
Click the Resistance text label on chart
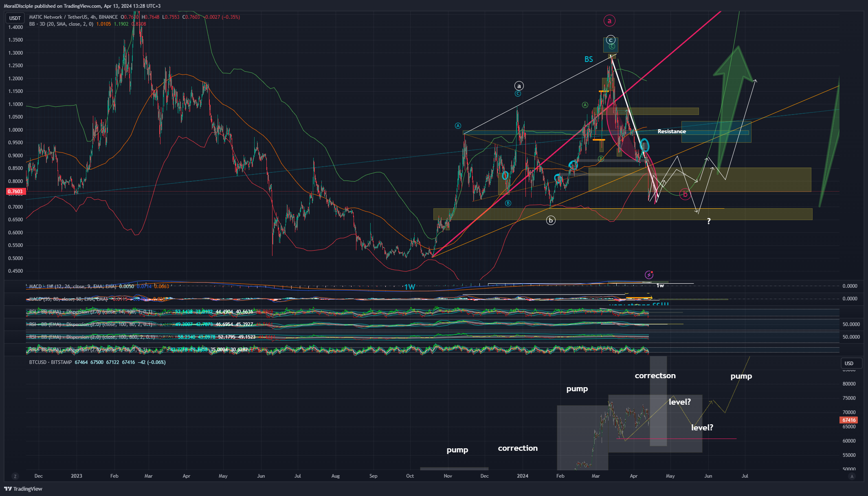point(672,131)
